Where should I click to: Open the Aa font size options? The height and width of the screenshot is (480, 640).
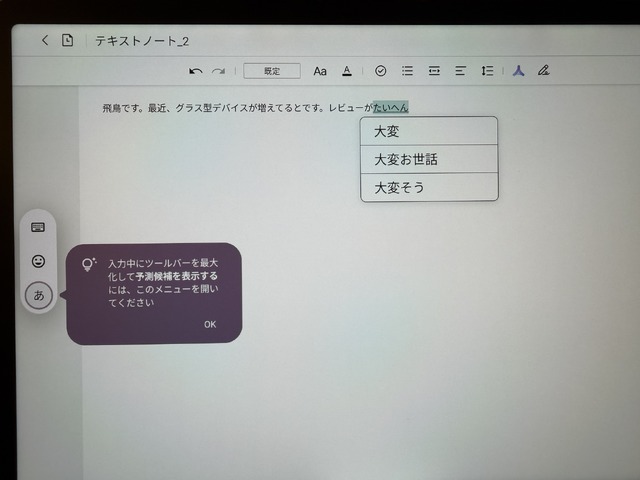click(x=320, y=71)
